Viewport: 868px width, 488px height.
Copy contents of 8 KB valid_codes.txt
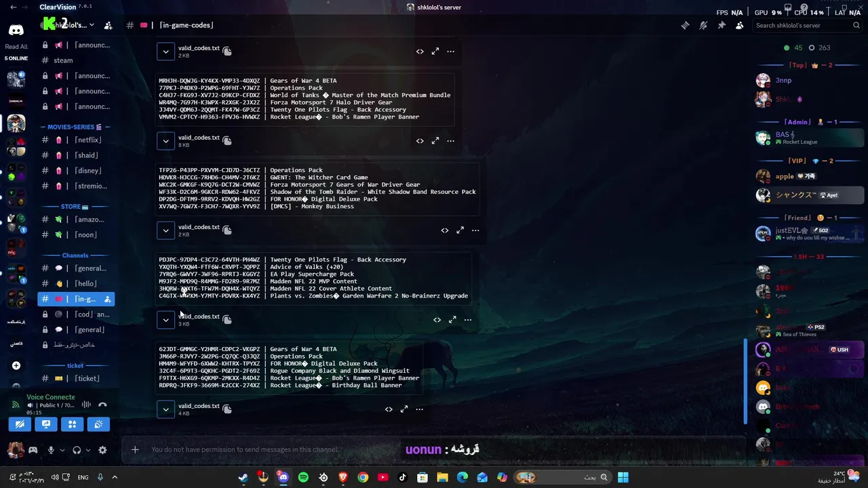227,140
